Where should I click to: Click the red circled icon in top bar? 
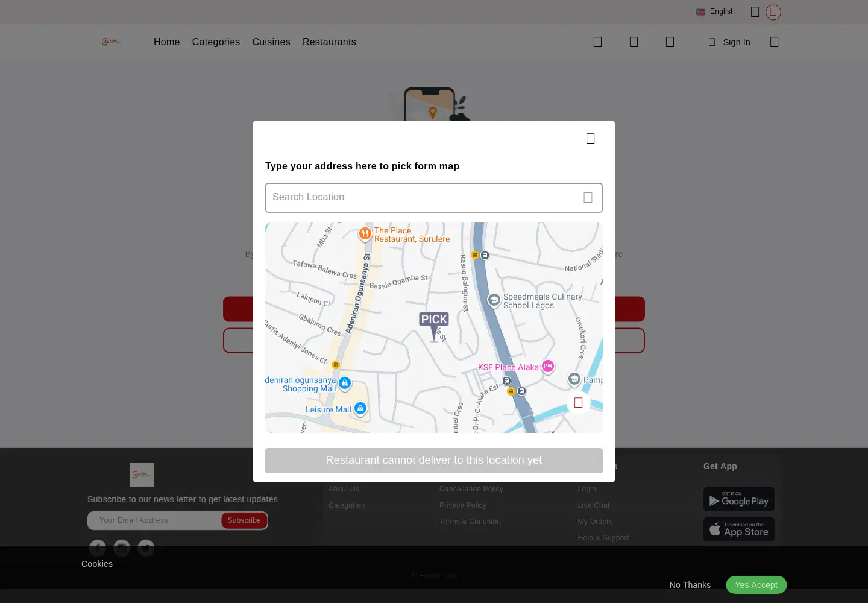point(773,12)
